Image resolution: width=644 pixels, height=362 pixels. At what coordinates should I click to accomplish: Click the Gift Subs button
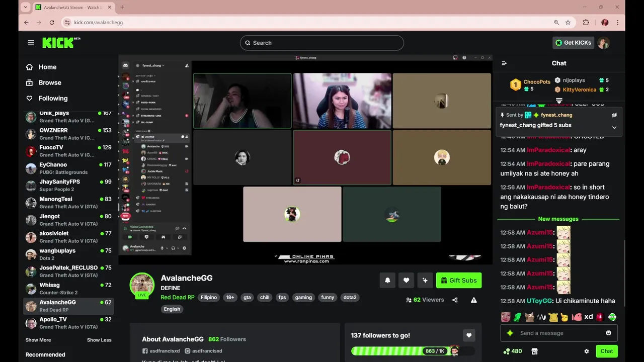(x=458, y=281)
